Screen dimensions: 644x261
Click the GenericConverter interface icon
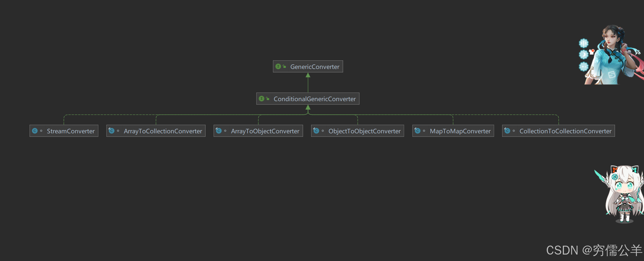tap(278, 66)
